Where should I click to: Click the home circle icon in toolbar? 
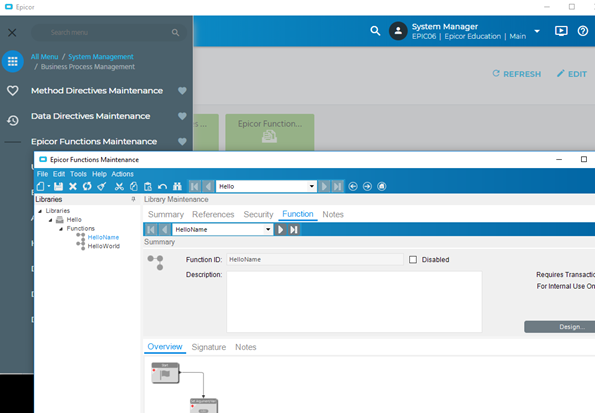click(382, 186)
